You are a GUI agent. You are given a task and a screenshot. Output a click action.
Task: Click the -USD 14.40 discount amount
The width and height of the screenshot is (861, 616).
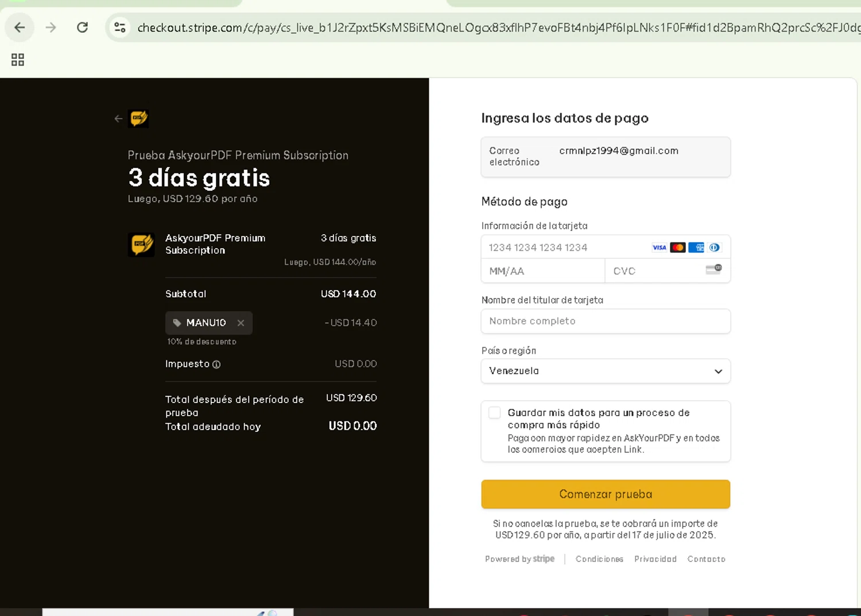click(351, 323)
